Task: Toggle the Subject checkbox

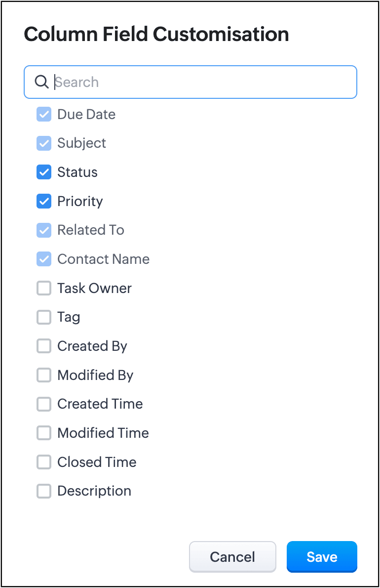Action: 44,143
